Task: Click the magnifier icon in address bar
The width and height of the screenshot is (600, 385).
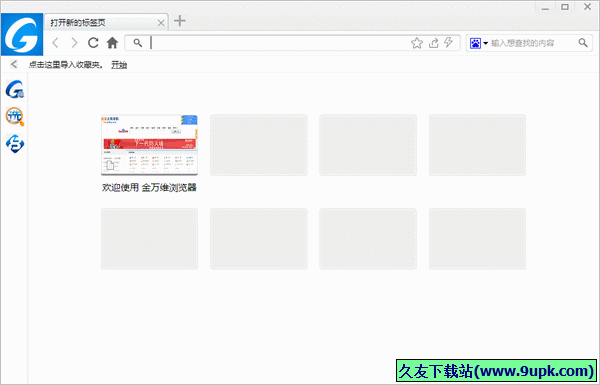Action: pos(138,43)
